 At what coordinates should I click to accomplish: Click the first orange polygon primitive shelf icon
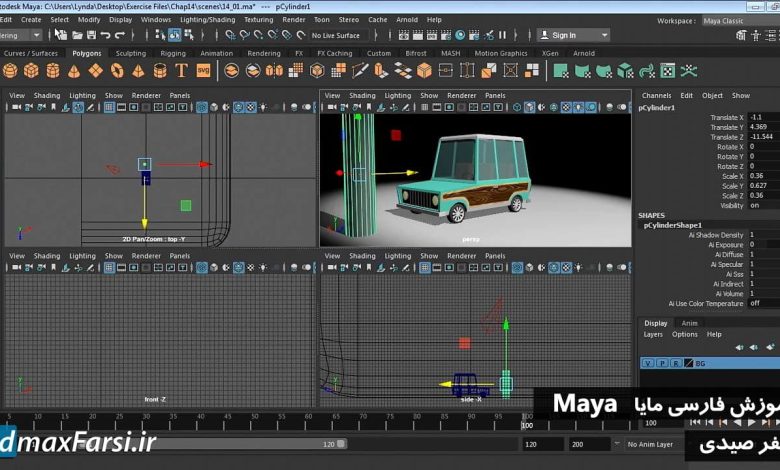click(10, 71)
